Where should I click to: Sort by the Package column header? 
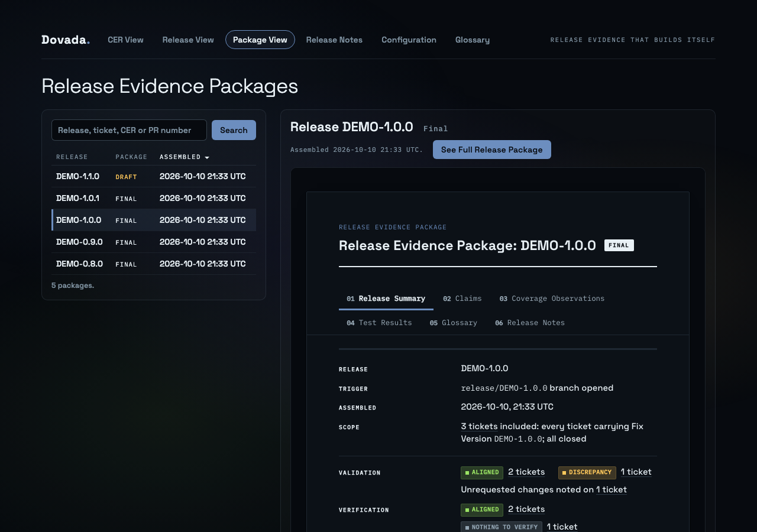[x=131, y=157]
